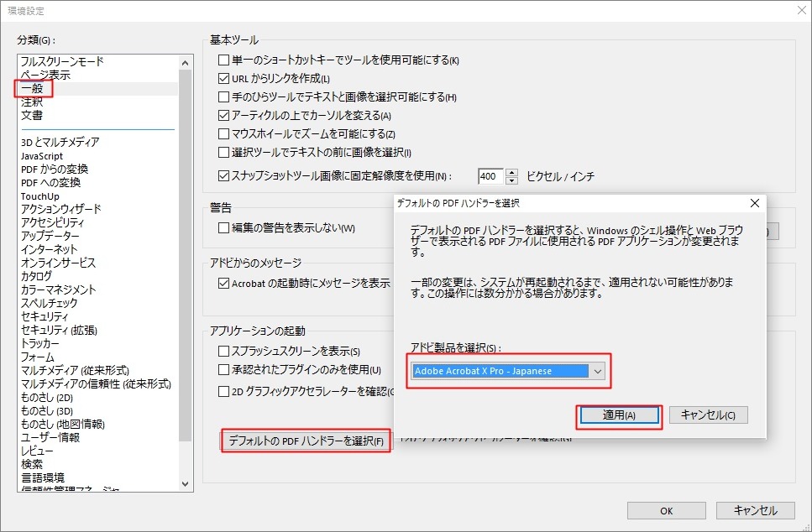
Task: Select the 'セキュリティ' category
Action: point(45,316)
